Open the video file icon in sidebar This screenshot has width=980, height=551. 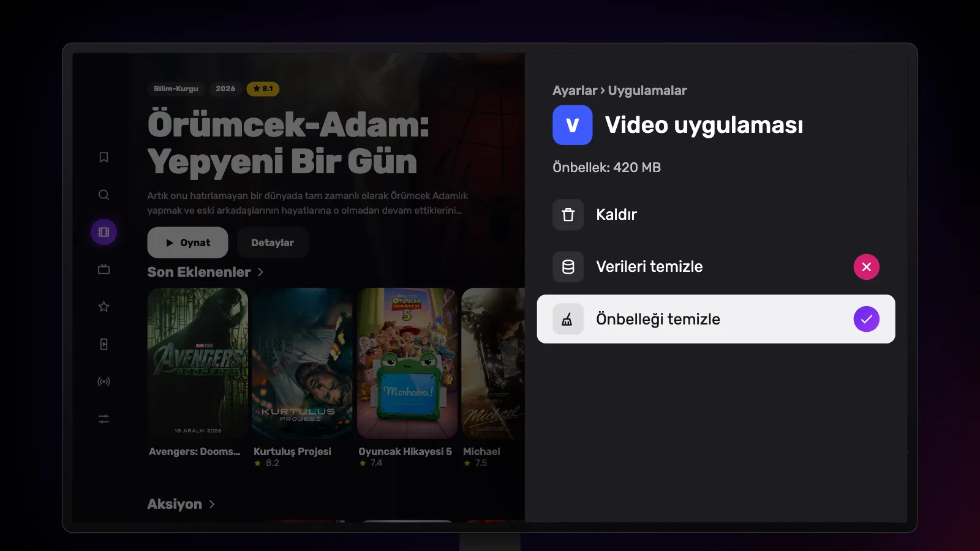(104, 344)
